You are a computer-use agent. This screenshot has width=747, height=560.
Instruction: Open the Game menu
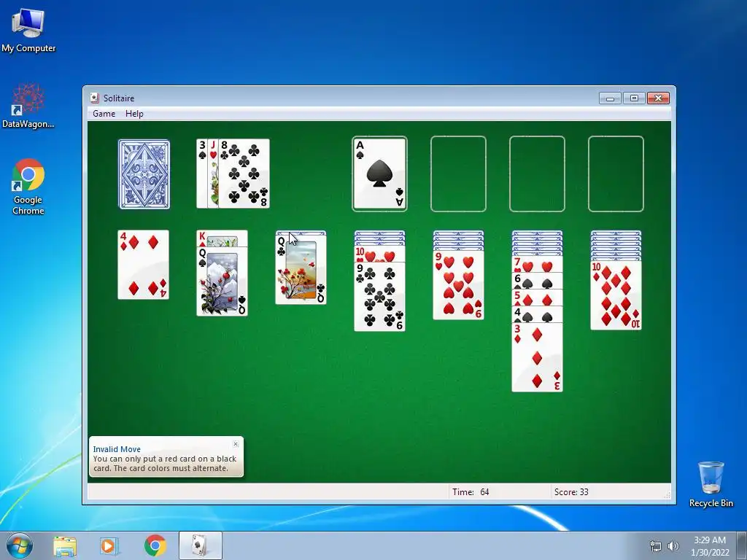click(x=104, y=113)
